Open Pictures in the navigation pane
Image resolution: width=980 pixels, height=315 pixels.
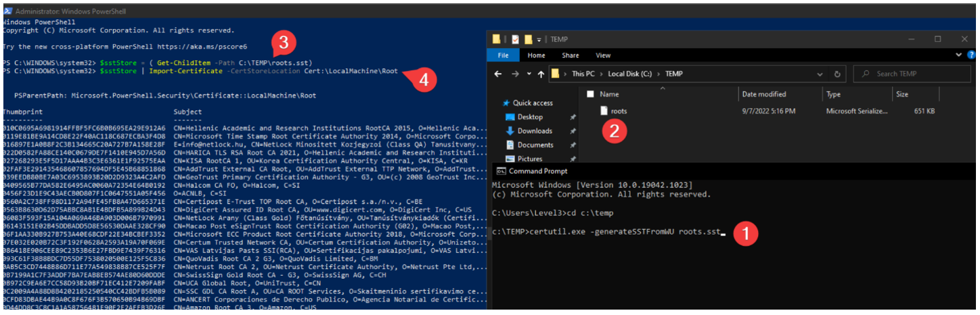(531, 159)
